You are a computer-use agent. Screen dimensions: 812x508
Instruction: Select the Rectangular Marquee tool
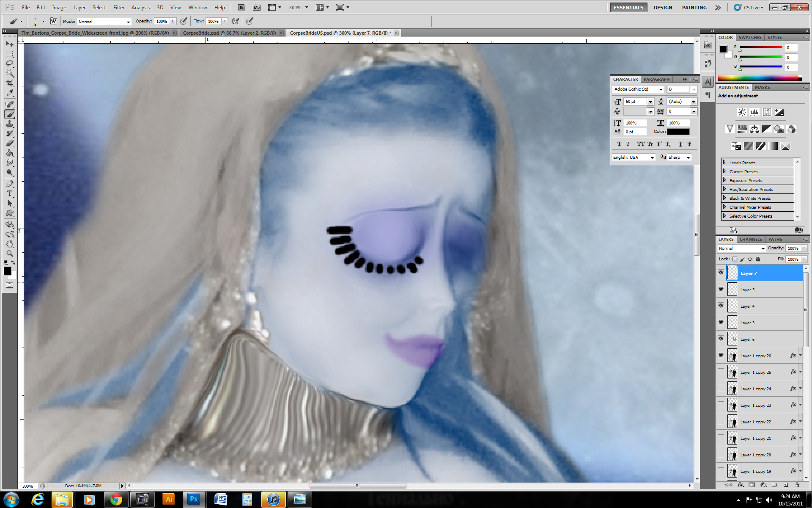tap(10, 54)
